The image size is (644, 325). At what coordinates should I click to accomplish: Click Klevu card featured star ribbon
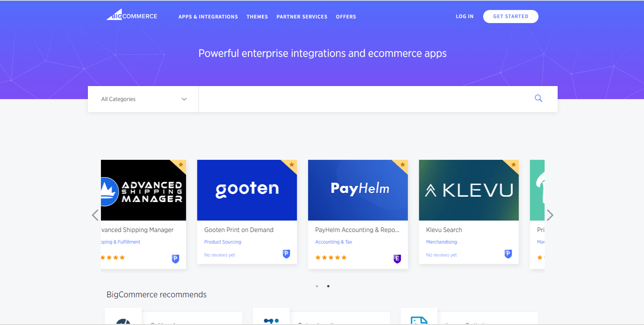click(513, 165)
